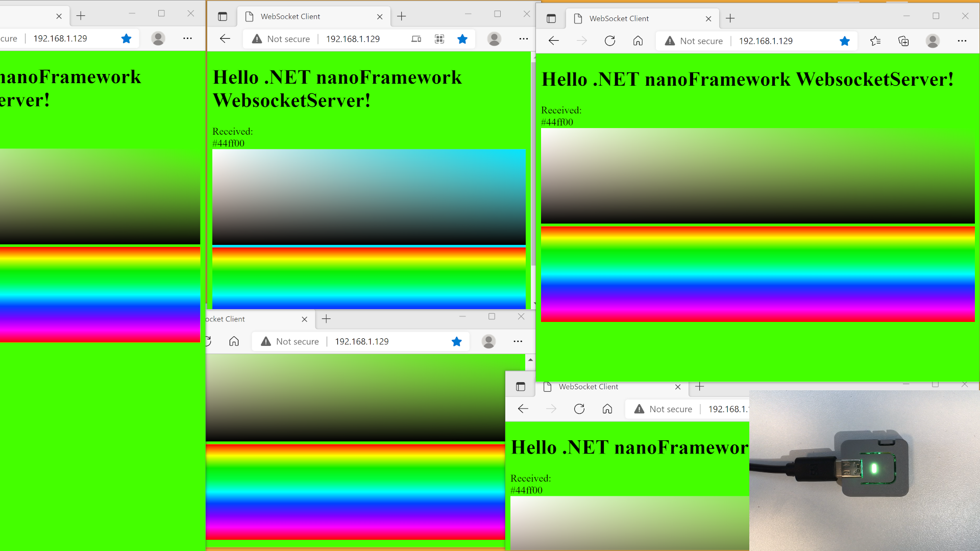Add a new tab in the bottom-middle window
The image size is (980, 551).
327,319
